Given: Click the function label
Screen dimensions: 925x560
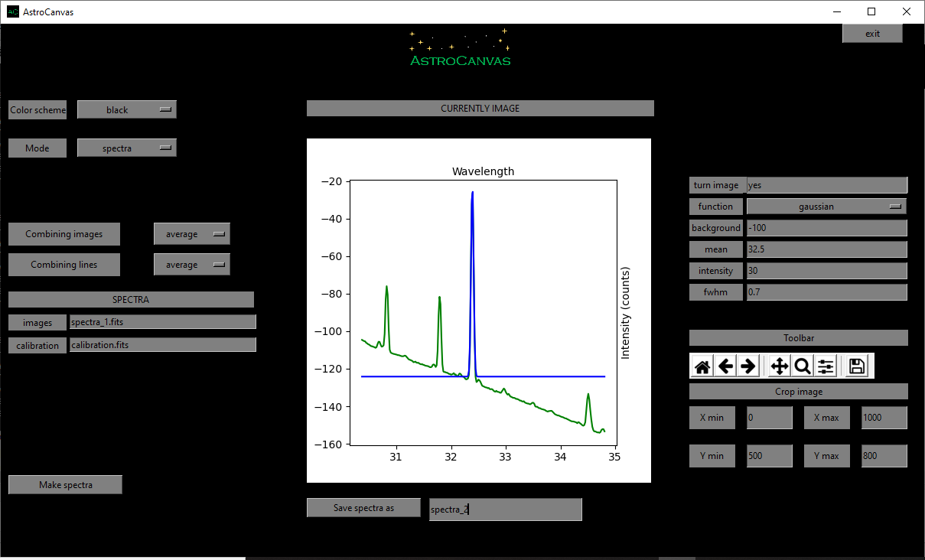Looking at the screenshot, I should (716, 206).
